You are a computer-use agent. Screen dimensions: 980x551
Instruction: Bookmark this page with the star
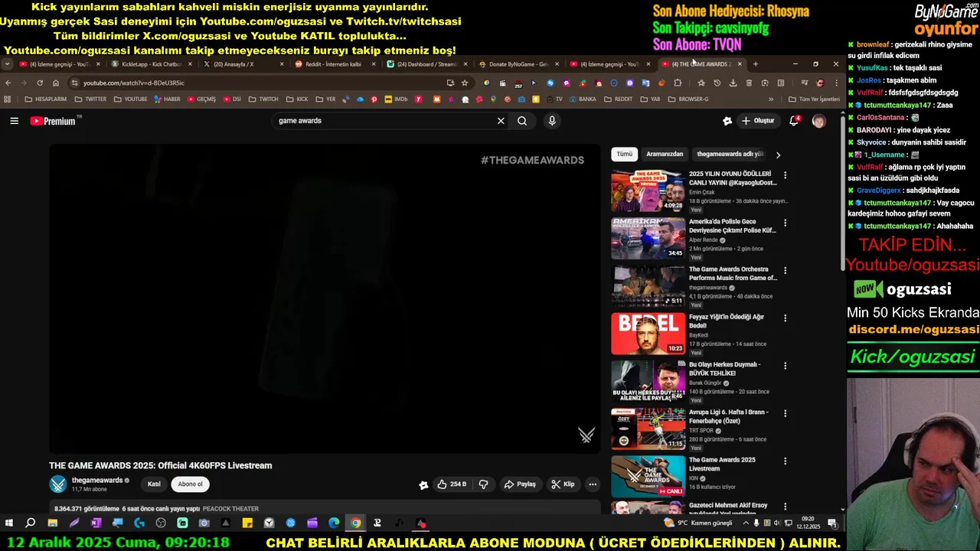pyautogui.click(x=465, y=83)
